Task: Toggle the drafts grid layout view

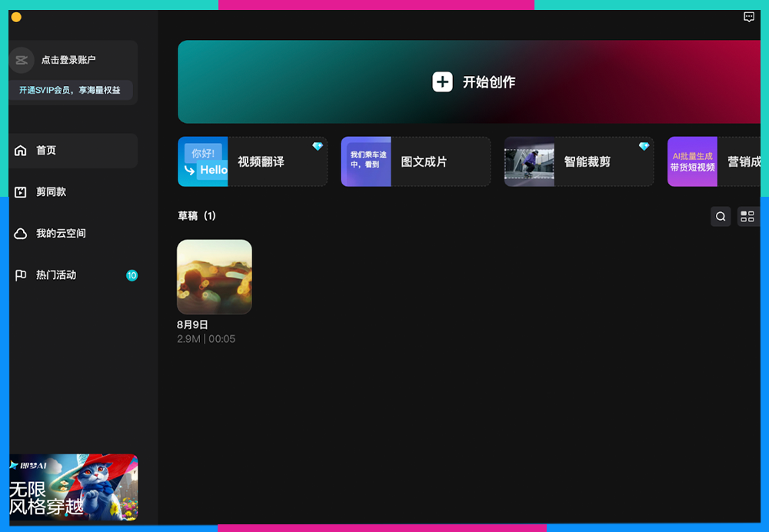Action: click(747, 217)
